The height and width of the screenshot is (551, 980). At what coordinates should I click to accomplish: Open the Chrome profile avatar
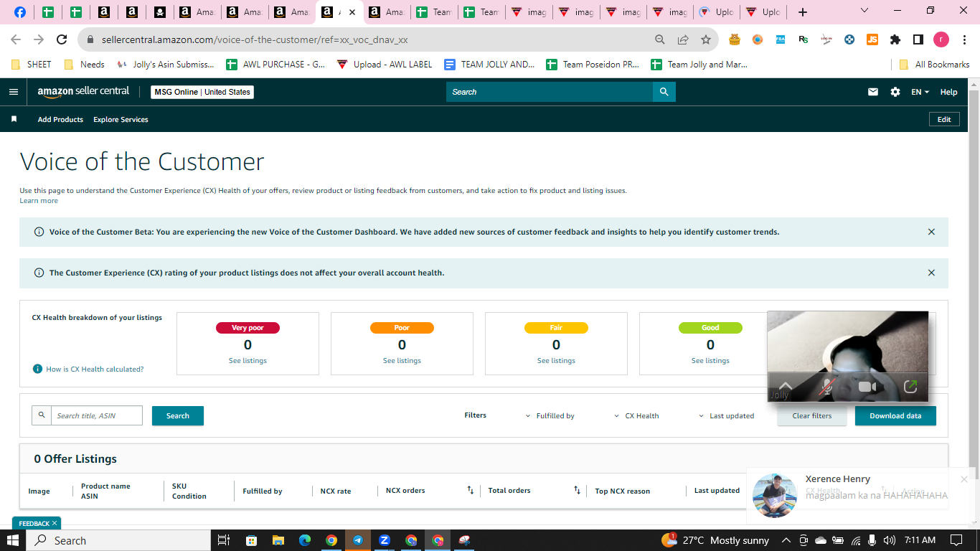pos(941,40)
